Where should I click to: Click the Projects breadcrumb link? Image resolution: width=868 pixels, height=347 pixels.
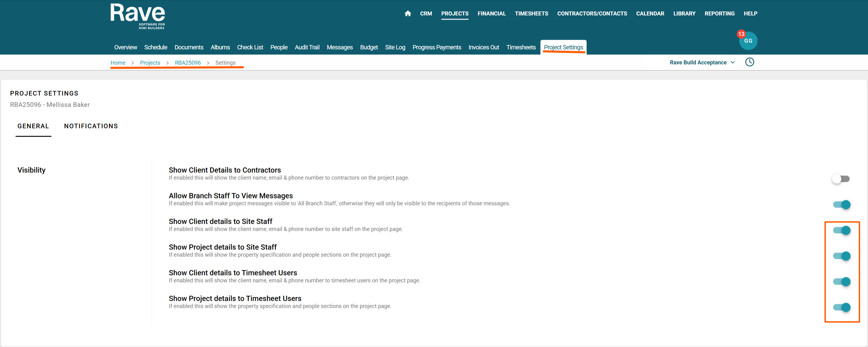(150, 63)
